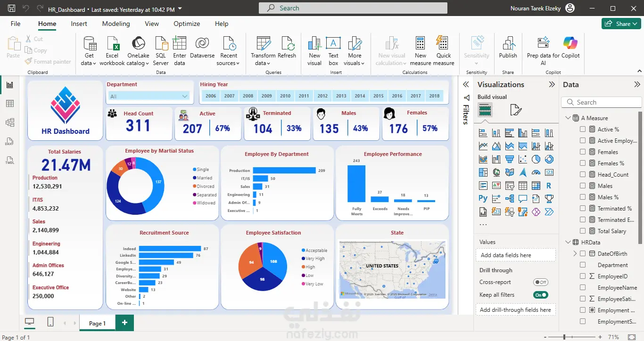The height and width of the screenshot is (341, 644).
Task: Switch to the Format visual brush tab
Action: point(516,110)
